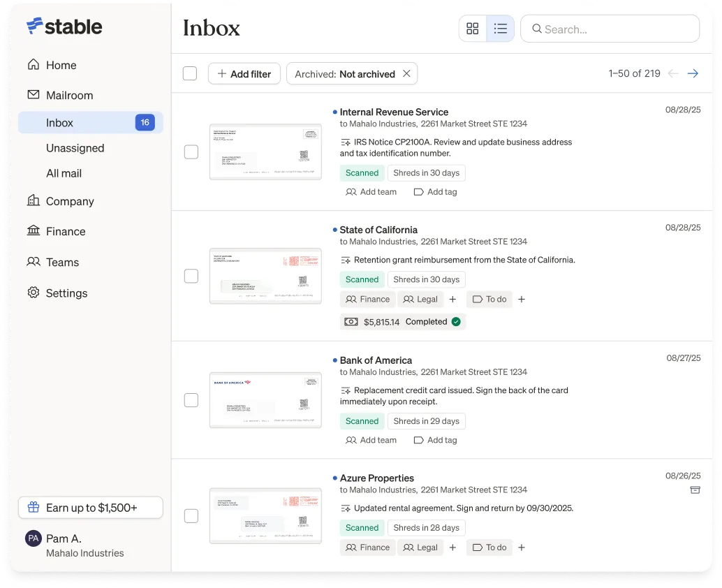722x588 pixels.
Task: Open the IRS envelope thumbnail
Action: (x=265, y=152)
